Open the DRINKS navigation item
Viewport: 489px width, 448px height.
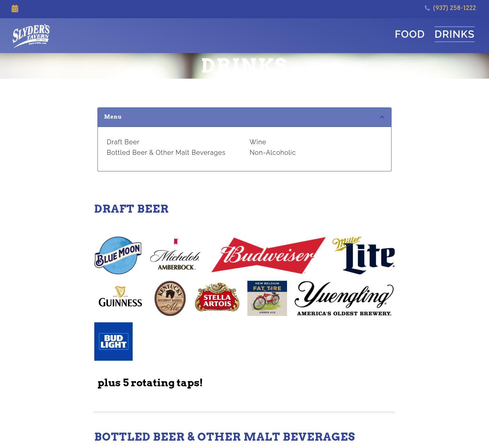[x=454, y=34]
